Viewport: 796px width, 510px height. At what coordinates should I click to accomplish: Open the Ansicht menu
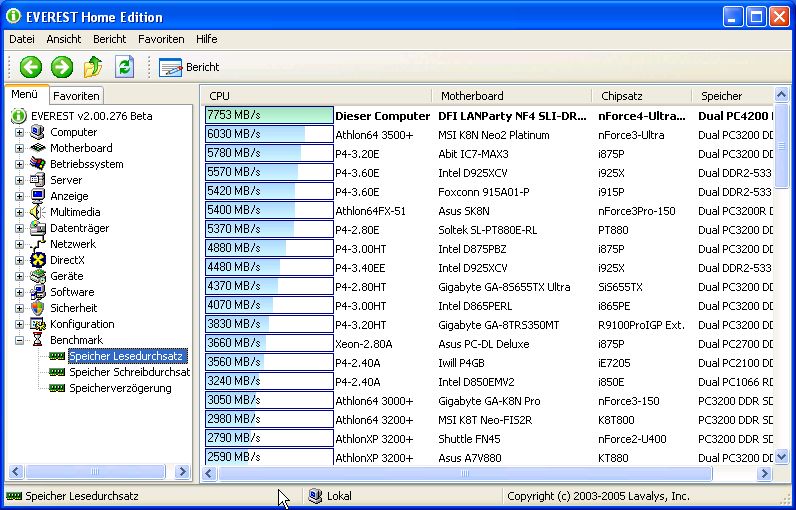point(63,39)
